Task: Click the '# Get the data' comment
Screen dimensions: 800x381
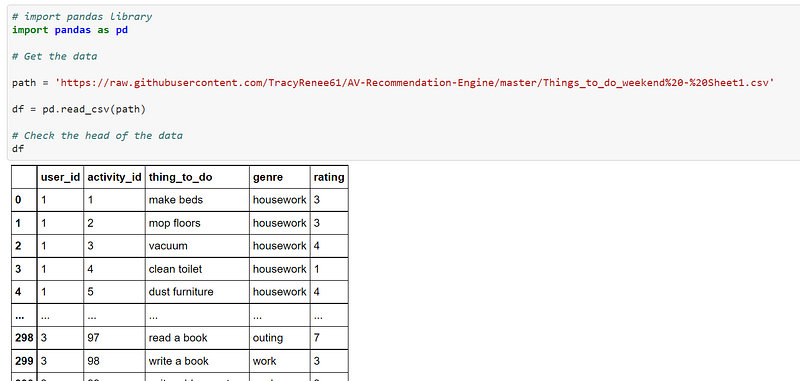Action: click(x=55, y=56)
